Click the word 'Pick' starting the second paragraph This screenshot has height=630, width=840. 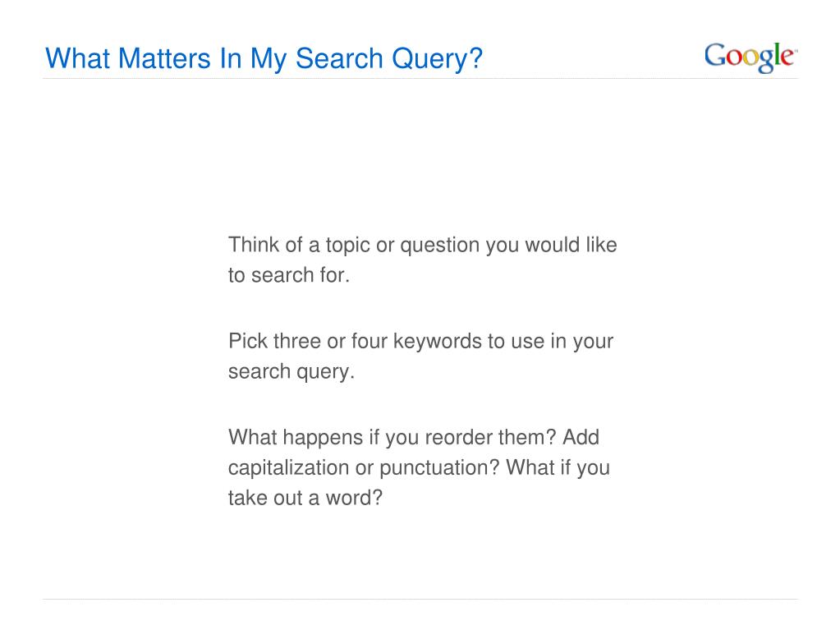click(247, 341)
